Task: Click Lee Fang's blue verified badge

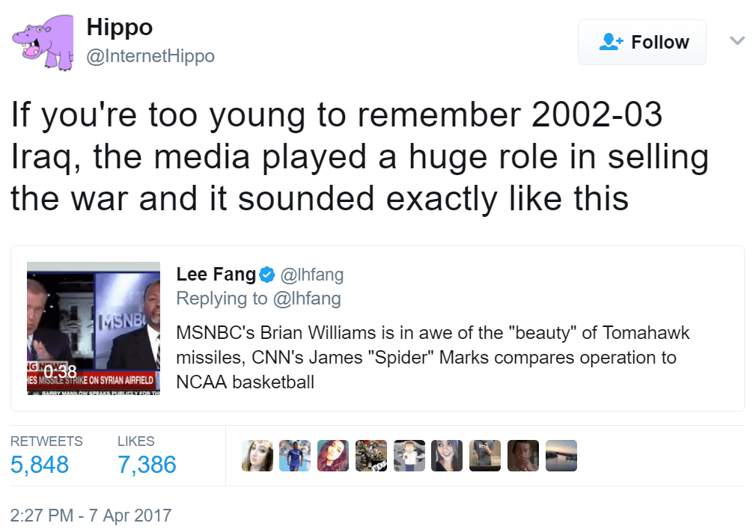Action: tap(267, 275)
